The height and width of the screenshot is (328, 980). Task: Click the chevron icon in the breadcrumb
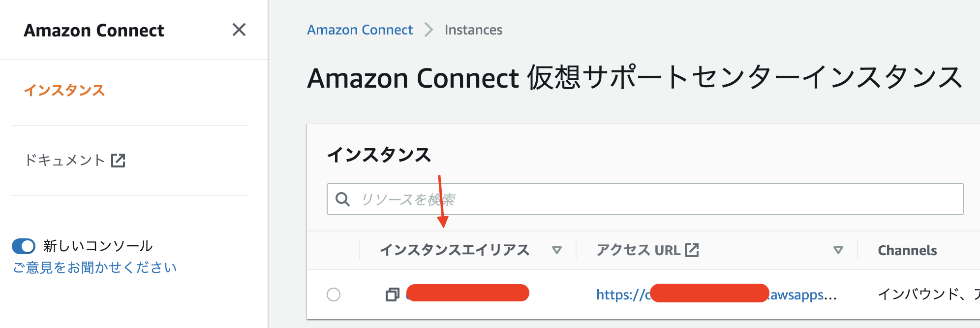(x=428, y=30)
